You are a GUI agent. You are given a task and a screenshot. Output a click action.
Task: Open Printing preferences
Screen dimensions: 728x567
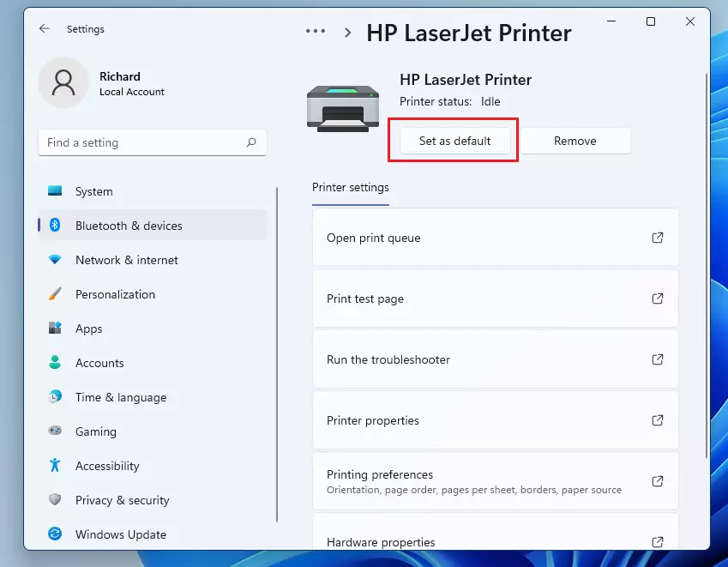click(496, 481)
